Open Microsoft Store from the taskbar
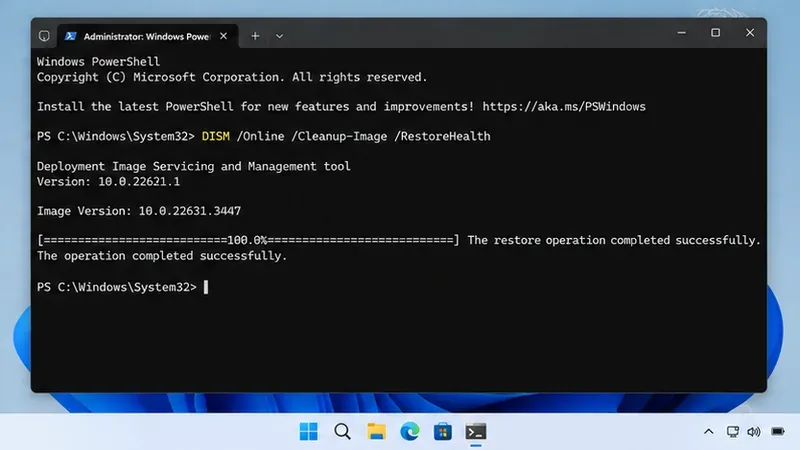This screenshot has width=800, height=450. (442, 432)
